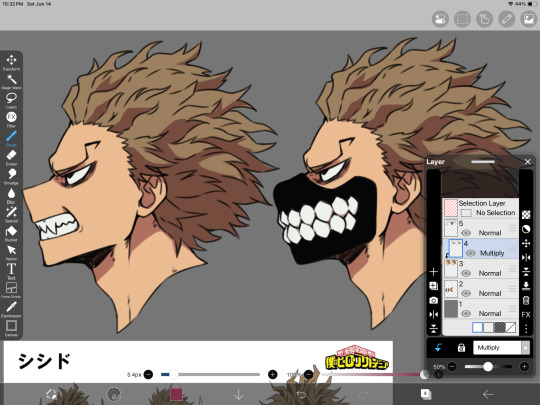Open the layer count button showing 4
Viewport: 540px width, 405px height.
426,394
